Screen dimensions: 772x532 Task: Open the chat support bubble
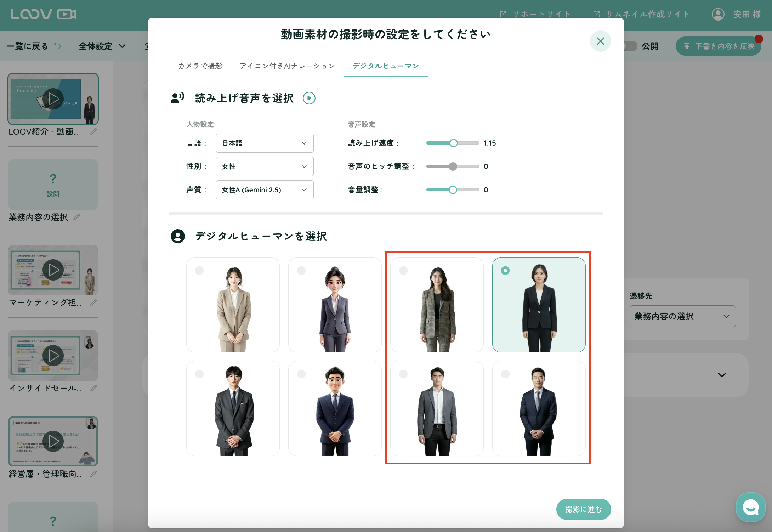[750, 507]
